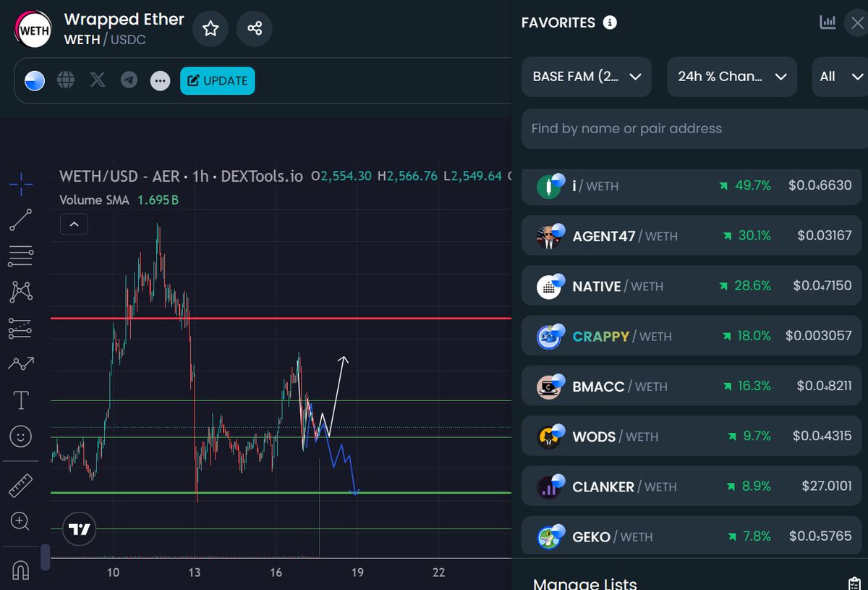Click the clipboard icon beside Manage Lists
This screenshot has height=590, width=868.
point(854,583)
